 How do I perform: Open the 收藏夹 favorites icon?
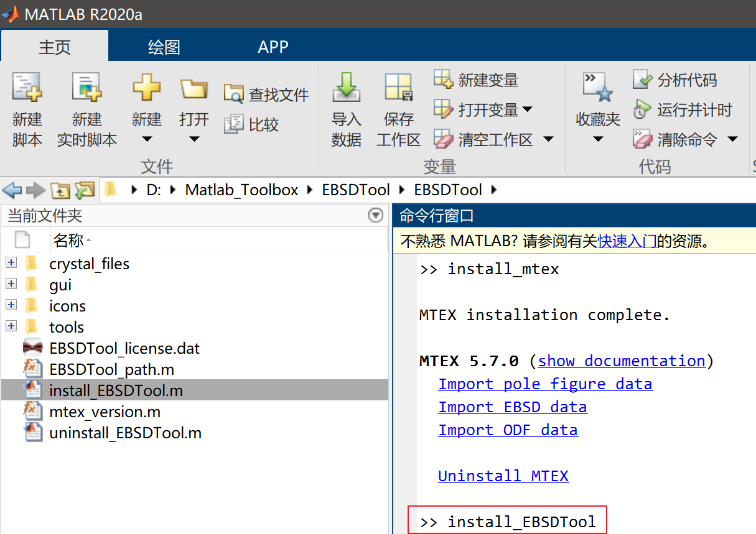coord(598,87)
